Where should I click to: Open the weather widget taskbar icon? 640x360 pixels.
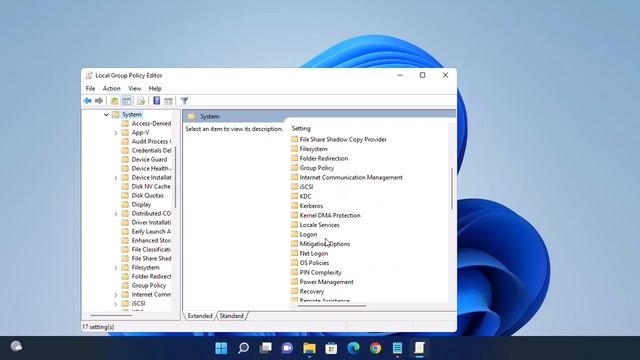[x=16, y=346]
